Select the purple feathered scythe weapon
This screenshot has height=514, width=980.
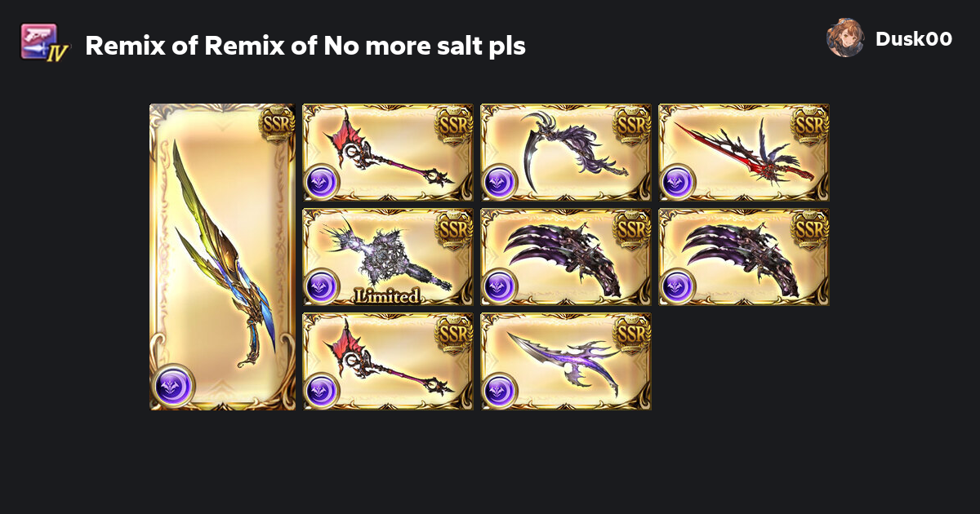pos(566,153)
